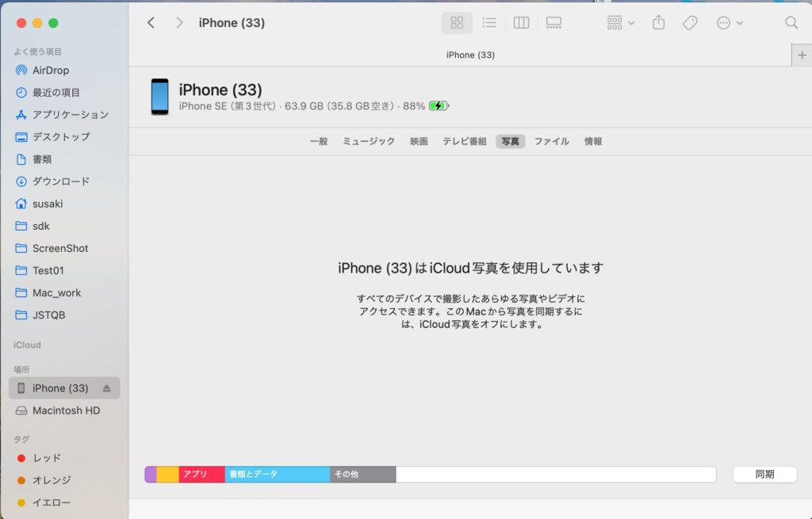Open the ScreenShot folder
Screen dimensions: 812x519
pos(64,248)
